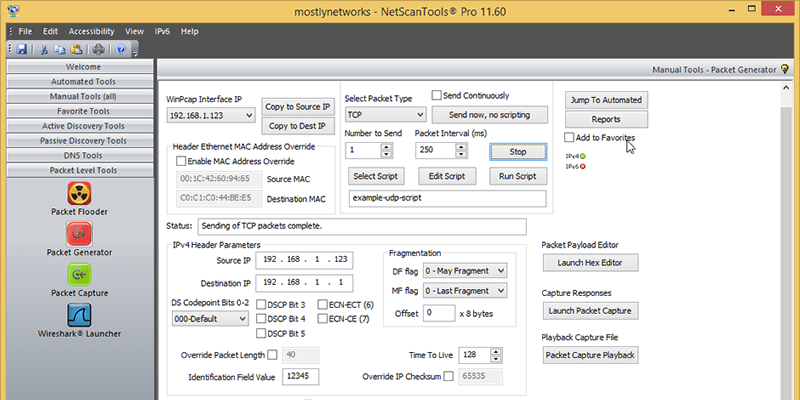Click the Help question mark icon

click(x=121, y=48)
